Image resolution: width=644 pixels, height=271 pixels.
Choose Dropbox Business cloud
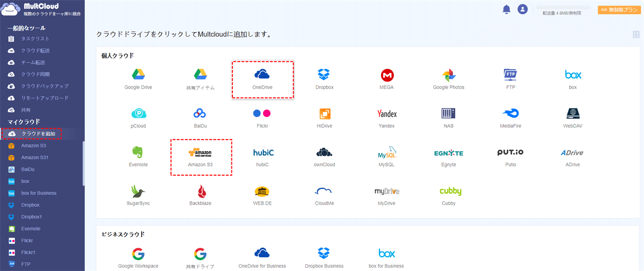(324, 259)
